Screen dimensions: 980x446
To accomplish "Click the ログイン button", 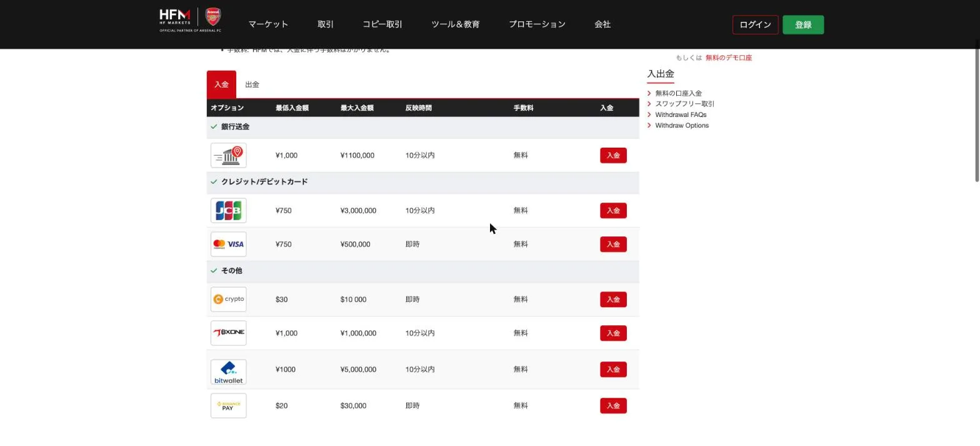I will pos(755,25).
